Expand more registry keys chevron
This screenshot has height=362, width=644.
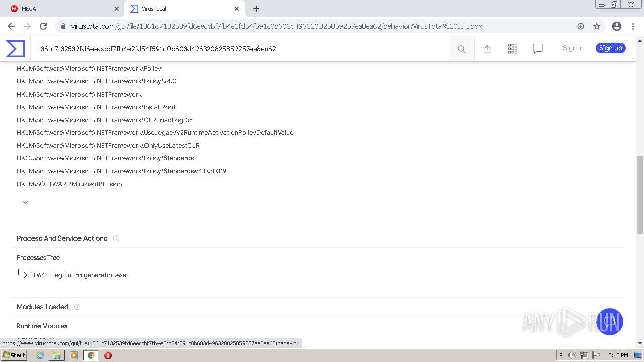pyautogui.click(x=25, y=202)
